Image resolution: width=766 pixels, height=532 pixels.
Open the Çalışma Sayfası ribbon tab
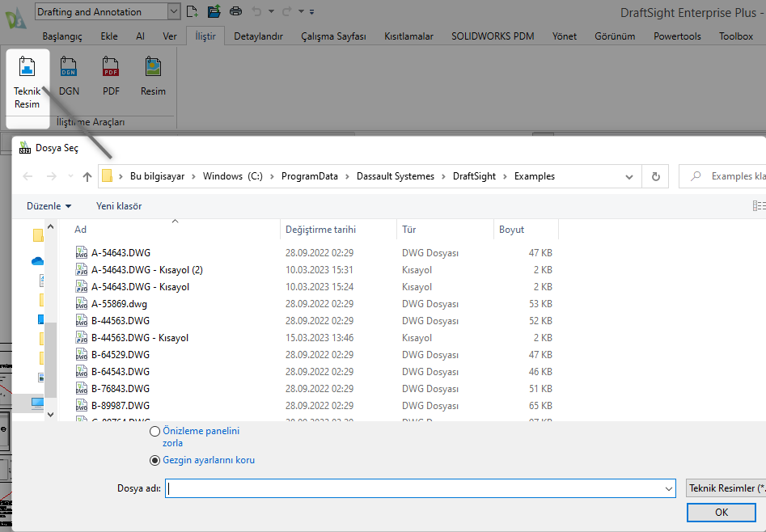pyautogui.click(x=334, y=36)
